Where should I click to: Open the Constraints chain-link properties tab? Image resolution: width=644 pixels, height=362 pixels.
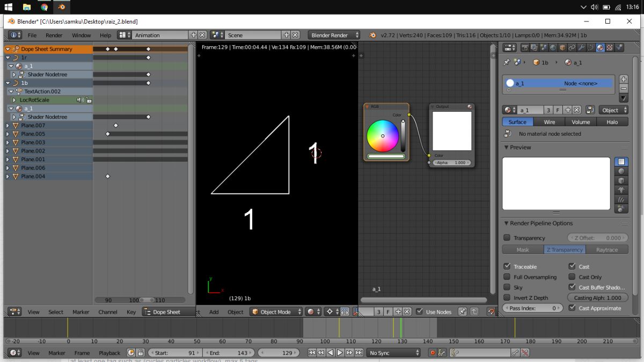pyautogui.click(x=572, y=48)
